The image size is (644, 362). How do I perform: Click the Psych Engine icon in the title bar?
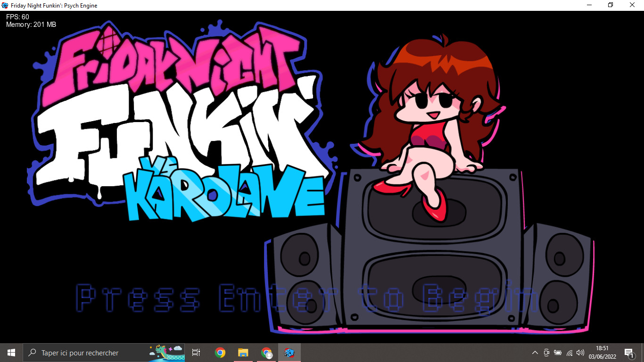pos(5,5)
